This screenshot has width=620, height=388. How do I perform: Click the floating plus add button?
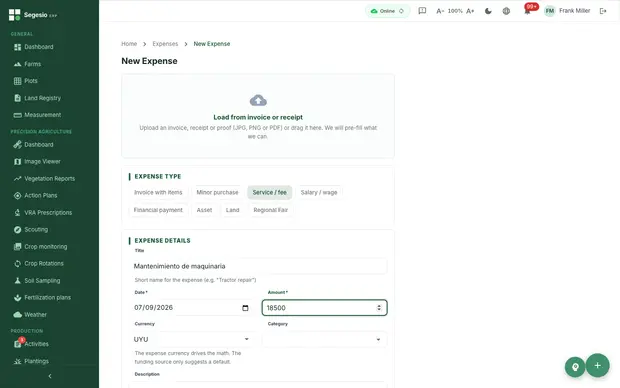pyautogui.click(x=597, y=365)
